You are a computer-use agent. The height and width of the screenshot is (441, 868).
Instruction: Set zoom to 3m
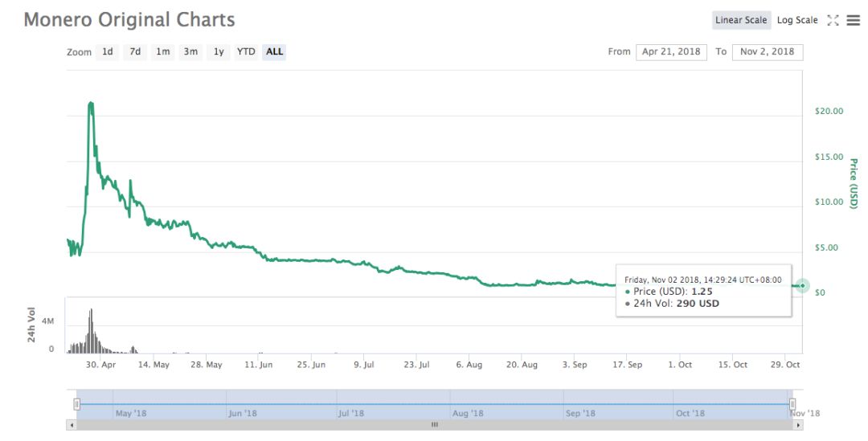pyautogui.click(x=190, y=51)
